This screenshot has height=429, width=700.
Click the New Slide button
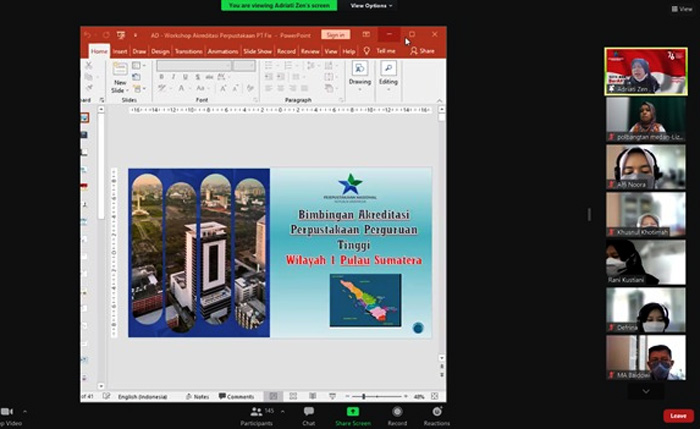pyautogui.click(x=120, y=78)
